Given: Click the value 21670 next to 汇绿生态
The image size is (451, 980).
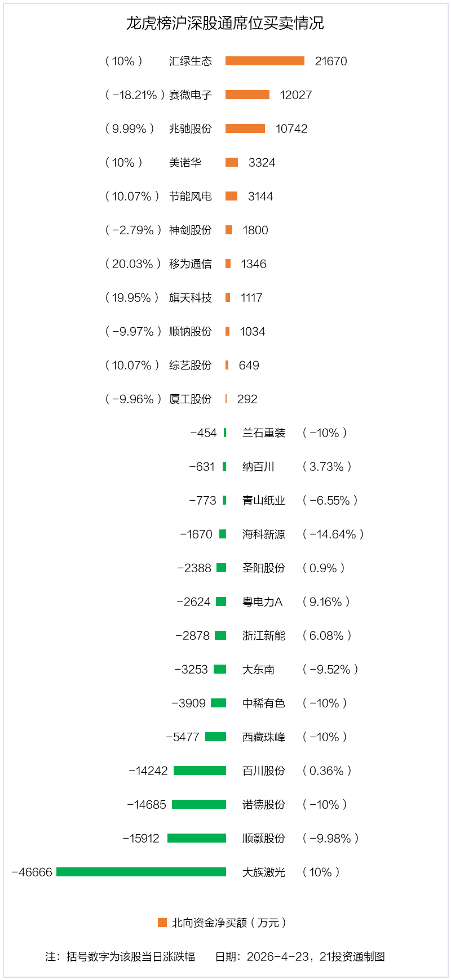Looking at the screenshot, I should pos(331,61).
